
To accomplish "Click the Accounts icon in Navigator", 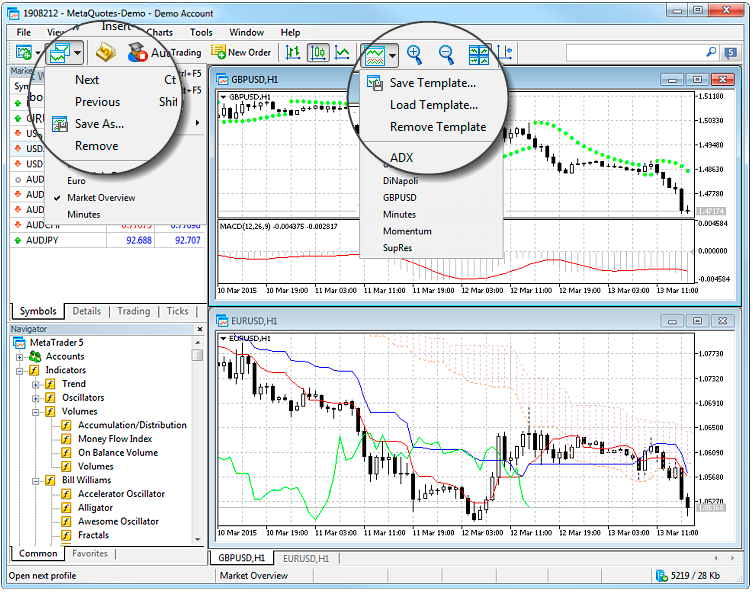I will [35, 357].
